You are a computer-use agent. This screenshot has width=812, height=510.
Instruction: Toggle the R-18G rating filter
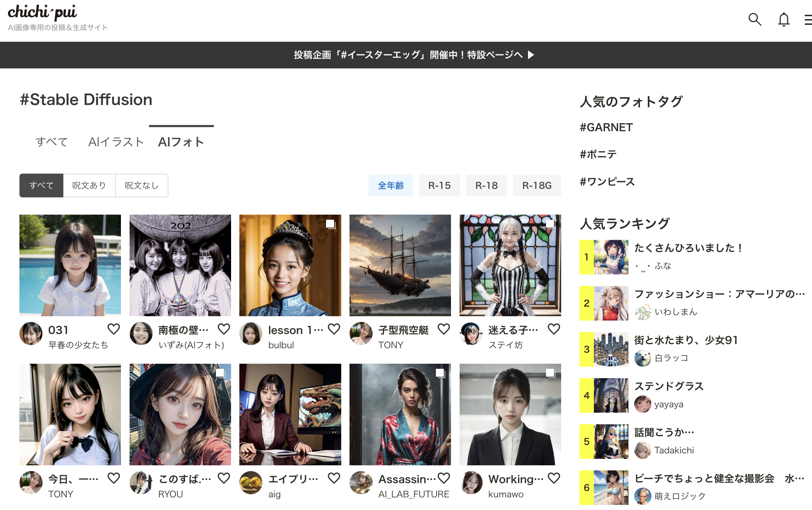537,185
